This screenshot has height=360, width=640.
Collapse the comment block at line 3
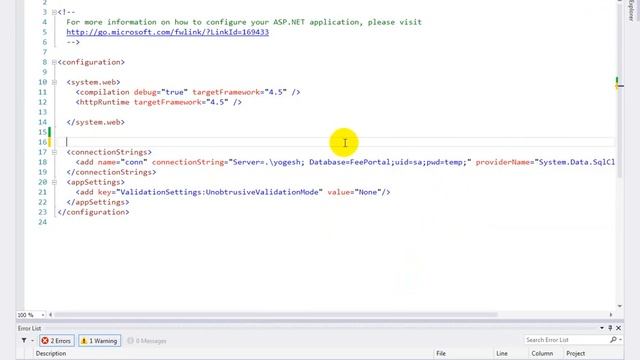click(x=54, y=12)
